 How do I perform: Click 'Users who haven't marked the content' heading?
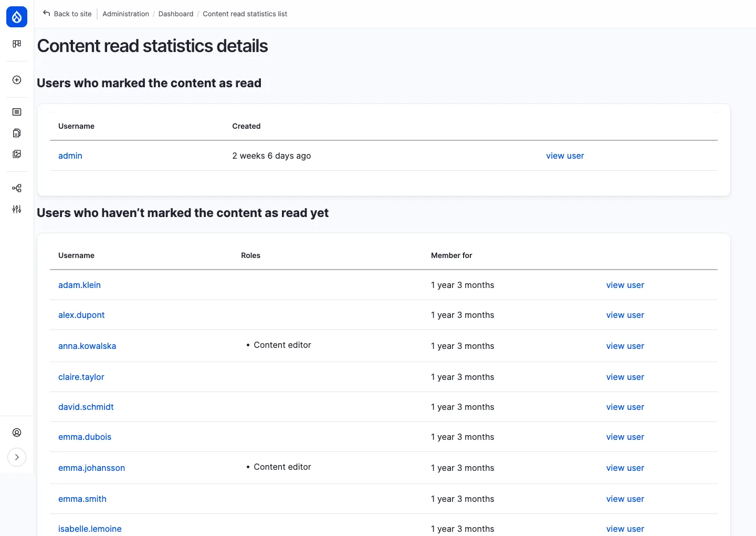183,213
